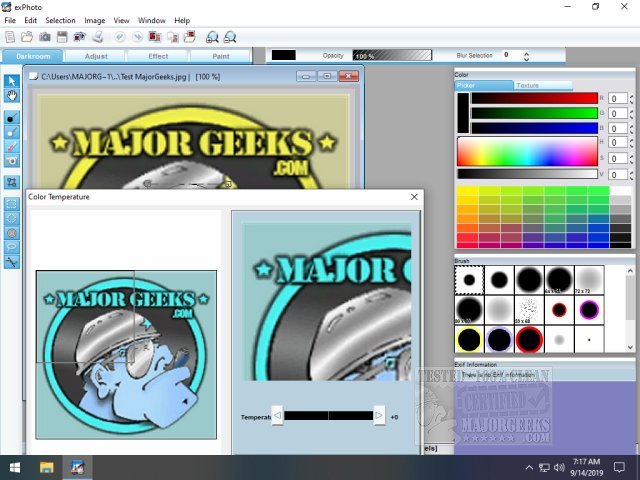Open the Windows Start menu

click(x=15, y=468)
